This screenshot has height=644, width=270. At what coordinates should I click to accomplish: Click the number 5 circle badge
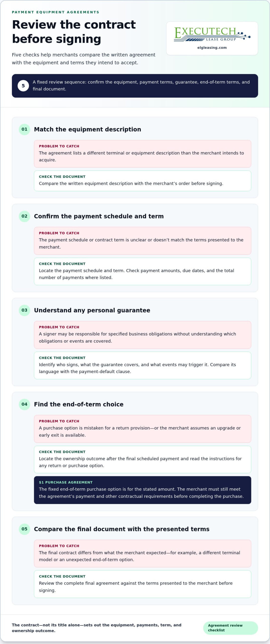coord(23,86)
